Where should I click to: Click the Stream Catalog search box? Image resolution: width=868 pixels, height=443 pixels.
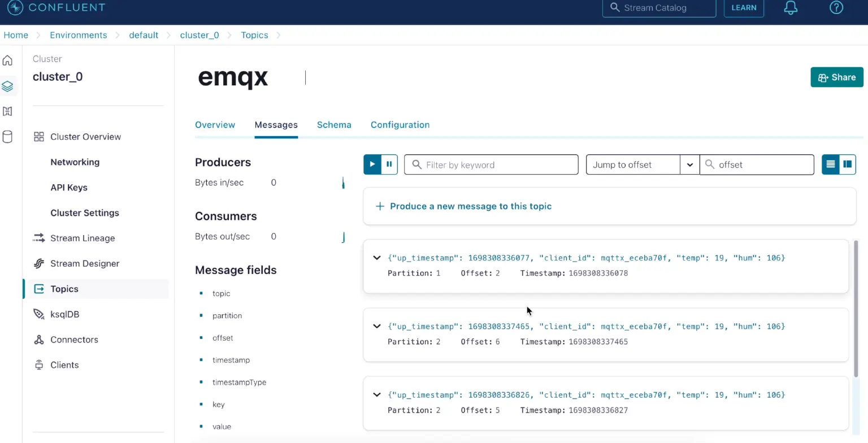coord(659,8)
